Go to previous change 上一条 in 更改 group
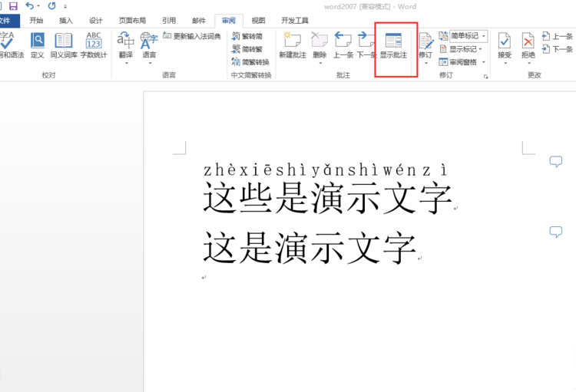The image size is (576, 392). [558, 36]
